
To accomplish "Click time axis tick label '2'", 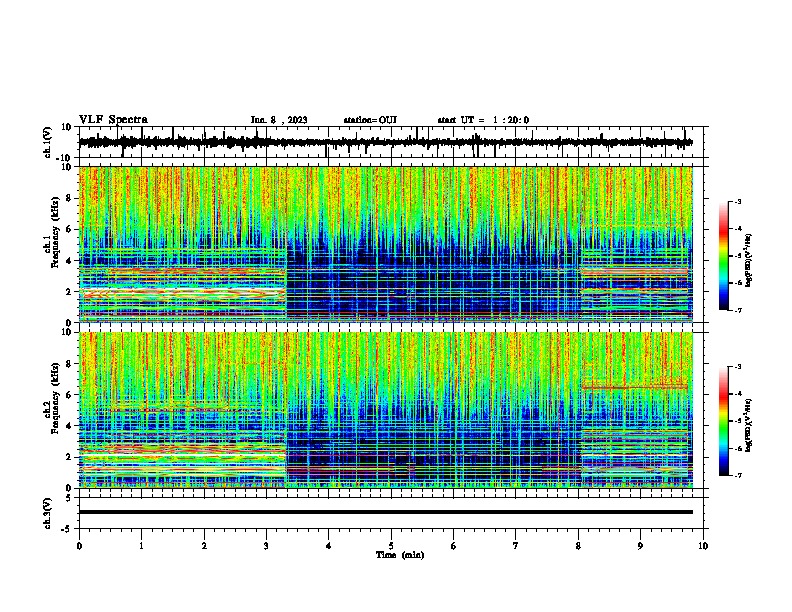I will [204, 546].
